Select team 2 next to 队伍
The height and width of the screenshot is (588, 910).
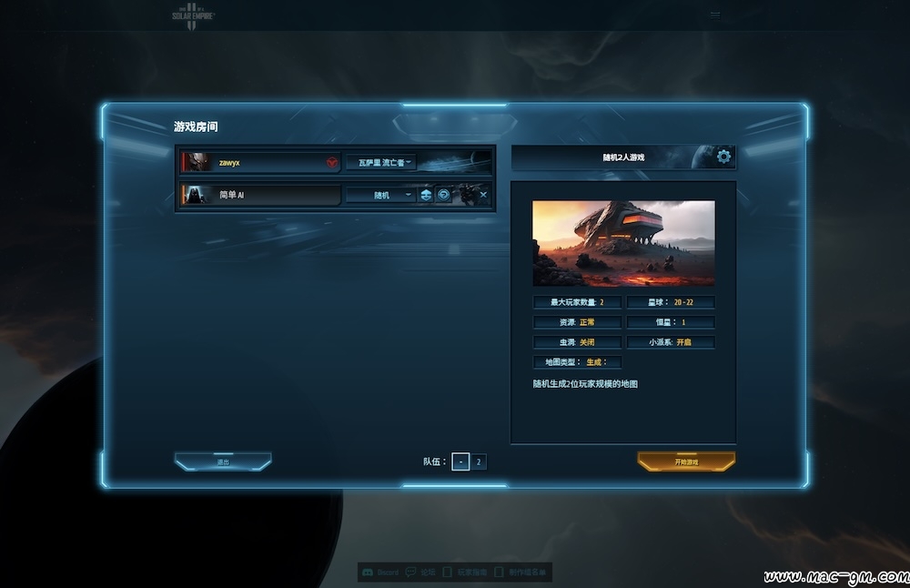pyautogui.click(x=479, y=462)
